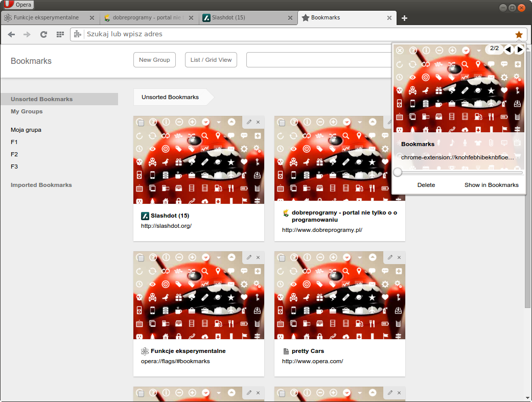Image resolution: width=532 pixels, height=402 pixels.
Task: Edit the Slashdot bookmark with pencil icon
Action: 249,122
